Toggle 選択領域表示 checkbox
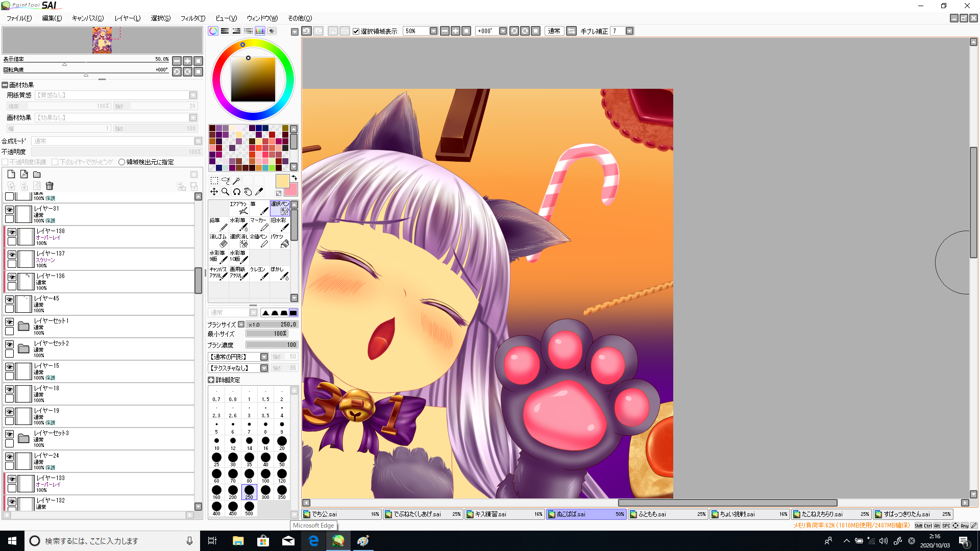This screenshot has width=980, height=551. point(356,32)
